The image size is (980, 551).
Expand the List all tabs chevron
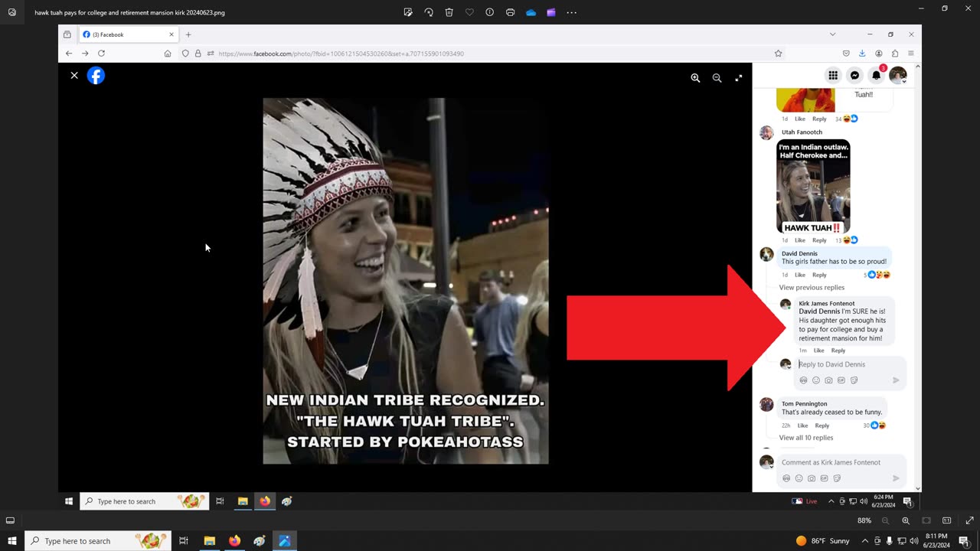point(832,34)
